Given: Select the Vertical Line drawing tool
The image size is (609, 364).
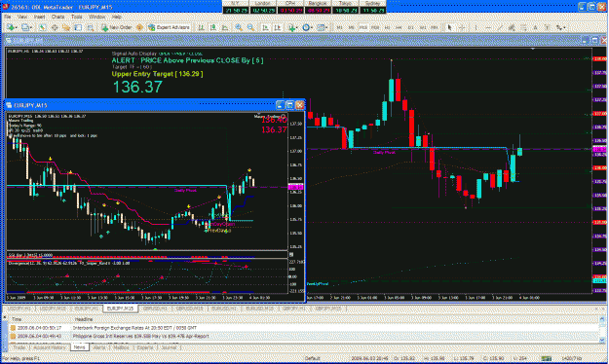Looking at the screenshot, I should [x=476, y=27].
